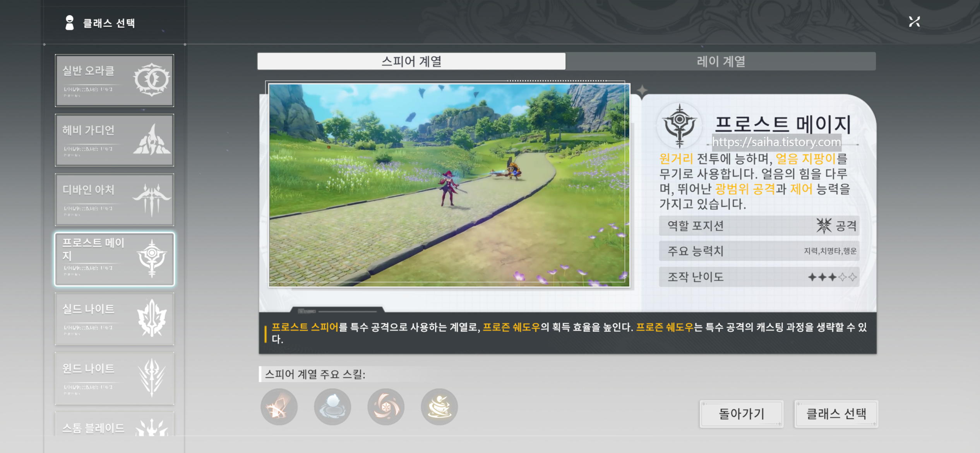Choose the 디바인 아처 class card
Image resolution: width=980 pixels, height=453 pixels.
pyautogui.click(x=114, y=200)
